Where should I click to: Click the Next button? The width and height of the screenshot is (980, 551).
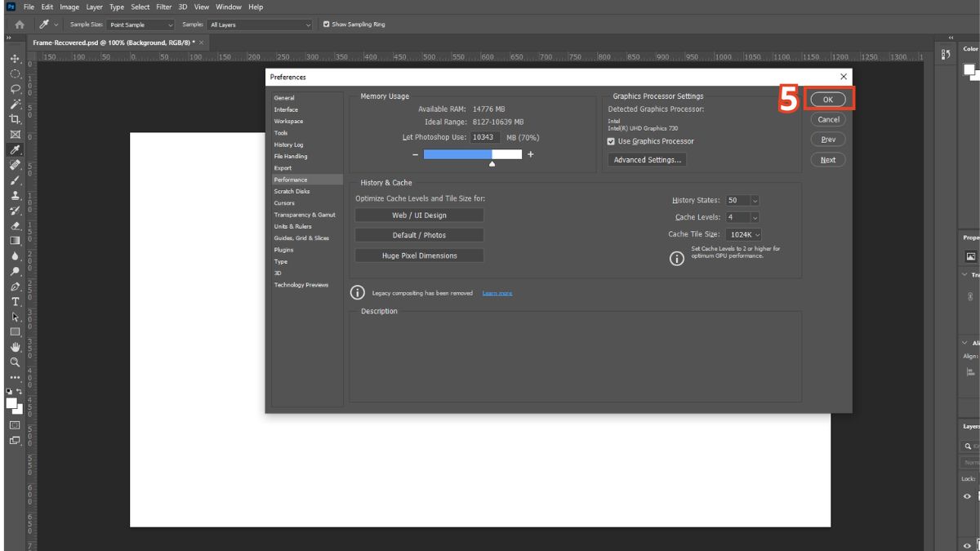(x=828, y=160)
